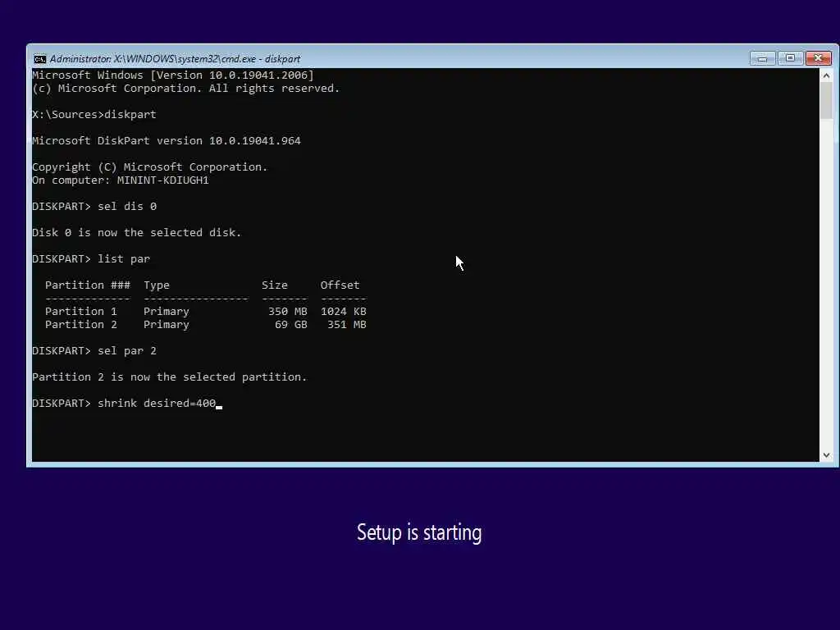Click the 'shrink desired=400' command being typed
Image resolution: width=840 pixels, height=630 pixels.
(157, 404)
